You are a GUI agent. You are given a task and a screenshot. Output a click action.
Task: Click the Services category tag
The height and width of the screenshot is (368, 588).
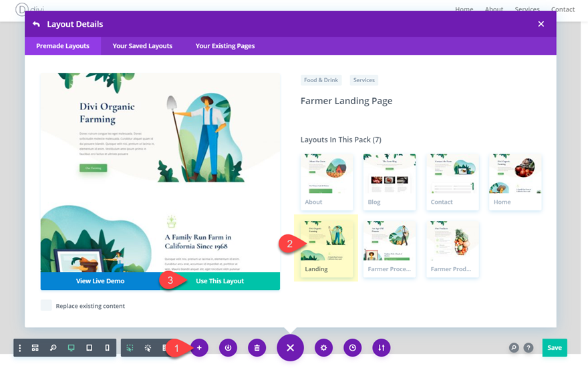click(x=363, y=80)
